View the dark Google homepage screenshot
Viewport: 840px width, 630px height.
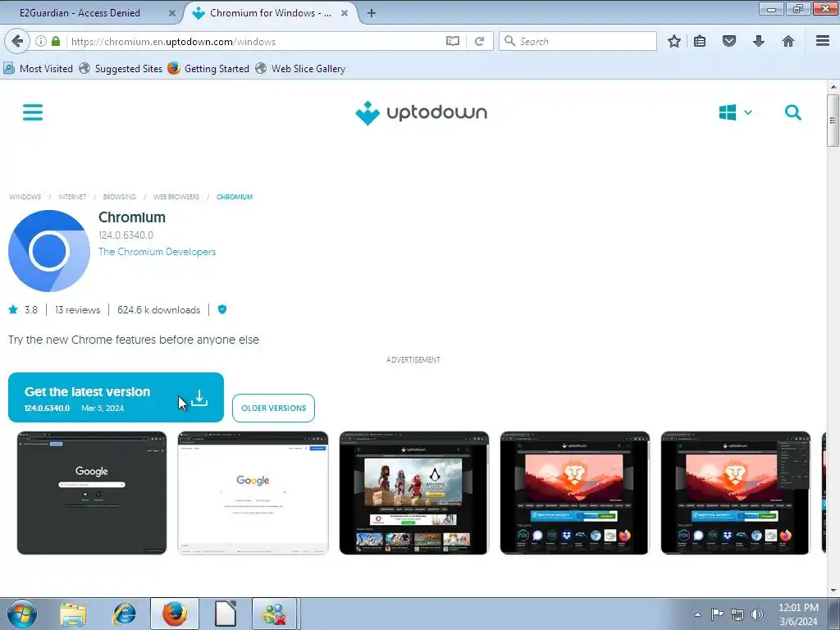point(92,493)
